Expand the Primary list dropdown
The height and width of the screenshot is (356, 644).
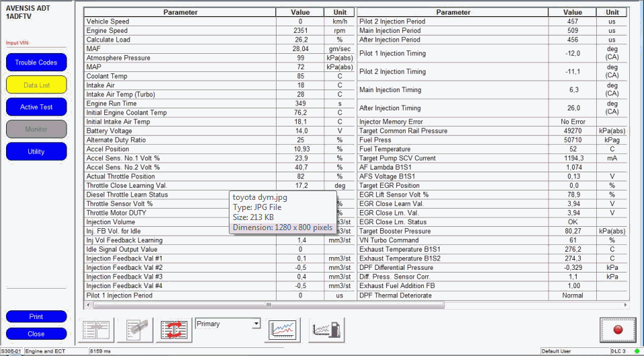[256, 324]
